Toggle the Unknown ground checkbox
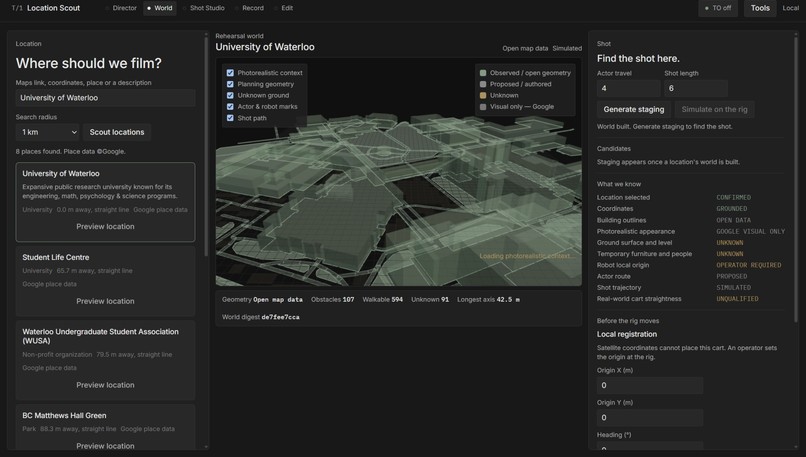806x457 pixels. 230,96
